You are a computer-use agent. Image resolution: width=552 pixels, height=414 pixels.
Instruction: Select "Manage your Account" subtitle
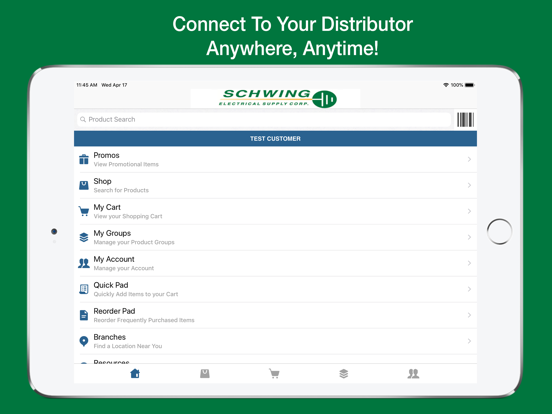click(x=124, y=268)
